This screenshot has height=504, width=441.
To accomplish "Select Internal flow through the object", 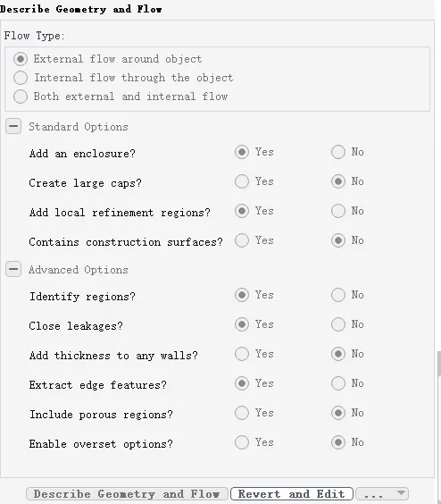I will 21,78.
